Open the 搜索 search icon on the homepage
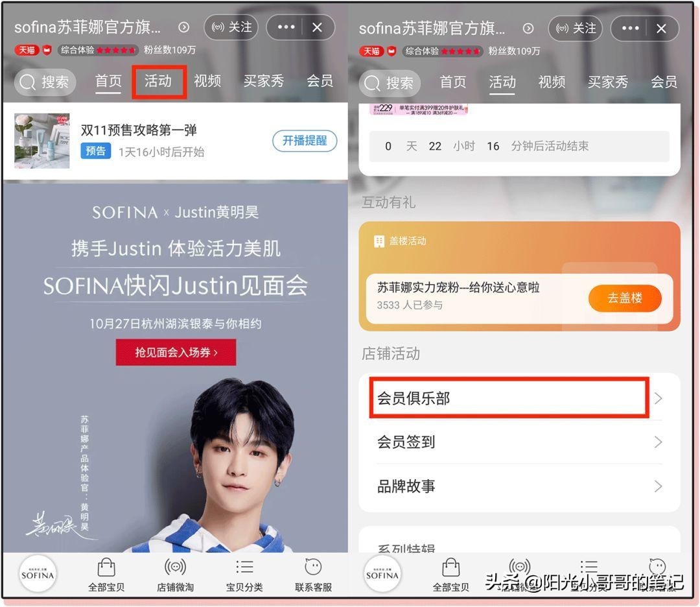This screenshot has width=700, height=607. 44,81
